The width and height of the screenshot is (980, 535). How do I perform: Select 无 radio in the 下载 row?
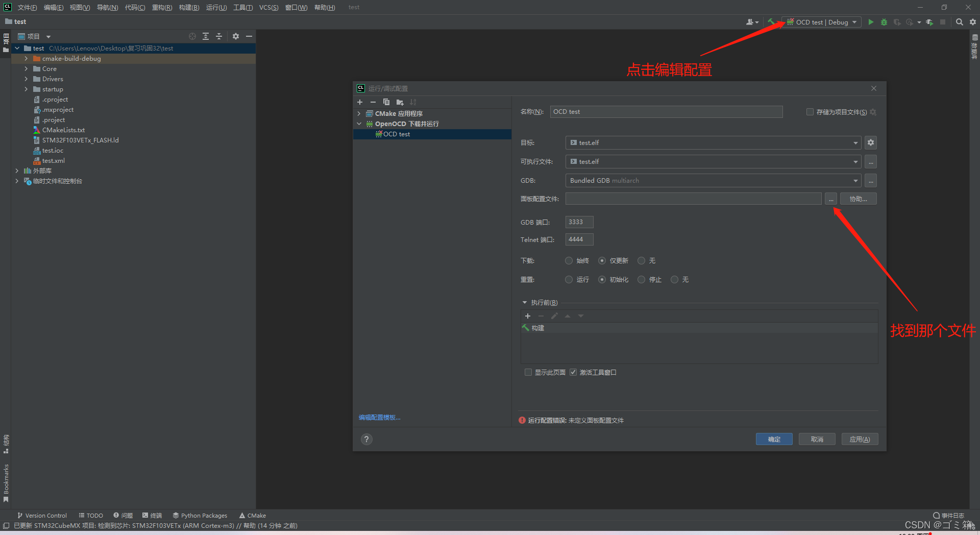(641, 260)
